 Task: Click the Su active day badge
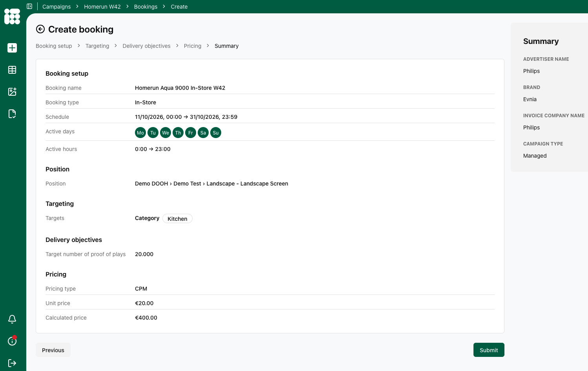(216, 133)
